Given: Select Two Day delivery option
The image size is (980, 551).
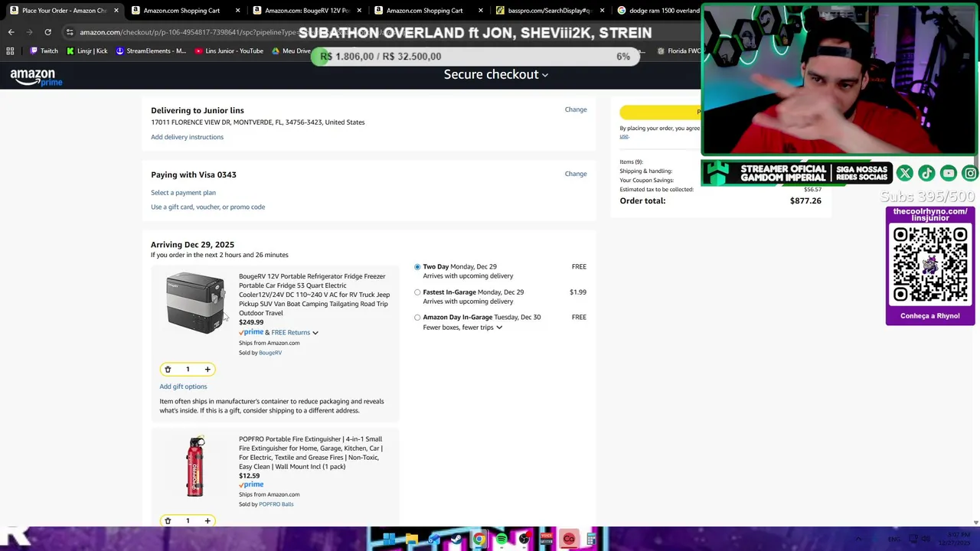Looking at the screenshot, I should (x=417, y=267).
